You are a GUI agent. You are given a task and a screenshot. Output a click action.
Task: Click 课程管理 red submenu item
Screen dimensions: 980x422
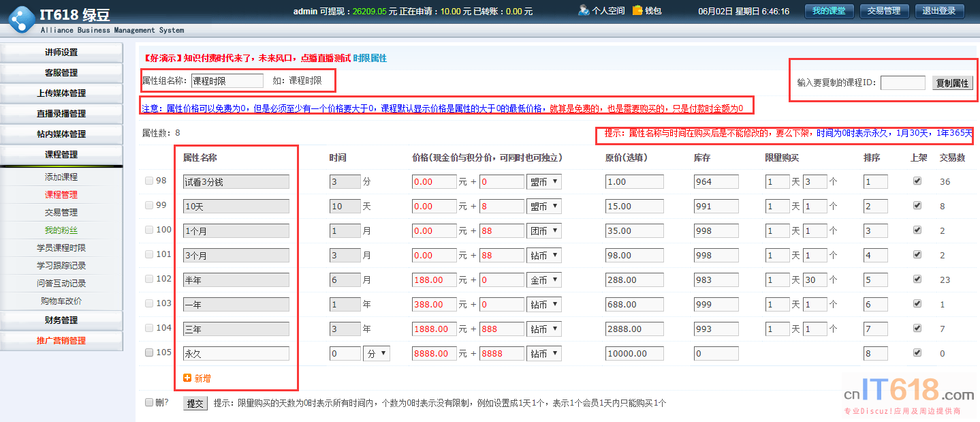click(61, 195)
